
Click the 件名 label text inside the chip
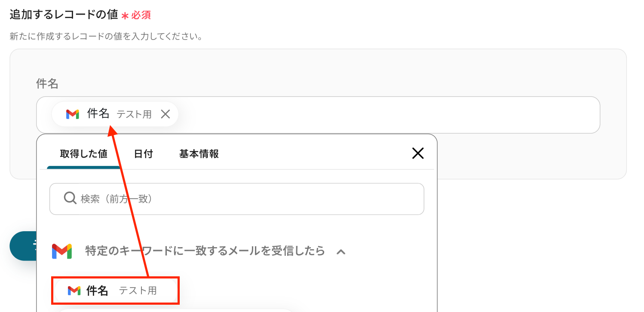[x=98, y=113]
